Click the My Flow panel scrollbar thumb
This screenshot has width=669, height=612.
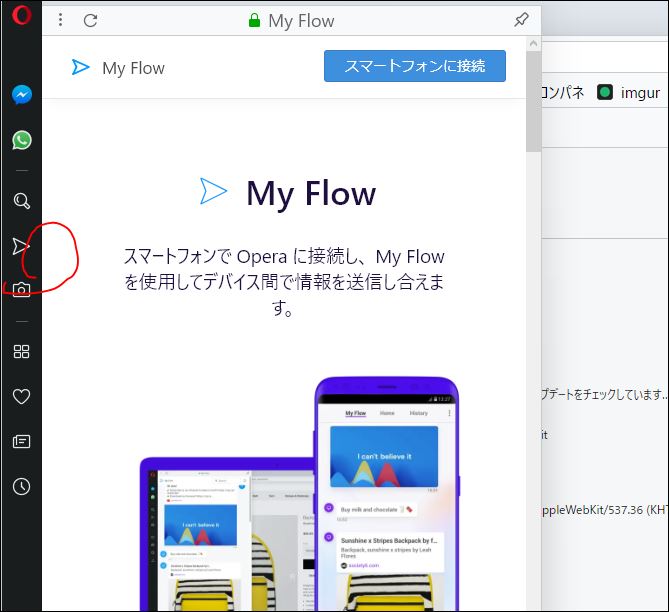533,102
